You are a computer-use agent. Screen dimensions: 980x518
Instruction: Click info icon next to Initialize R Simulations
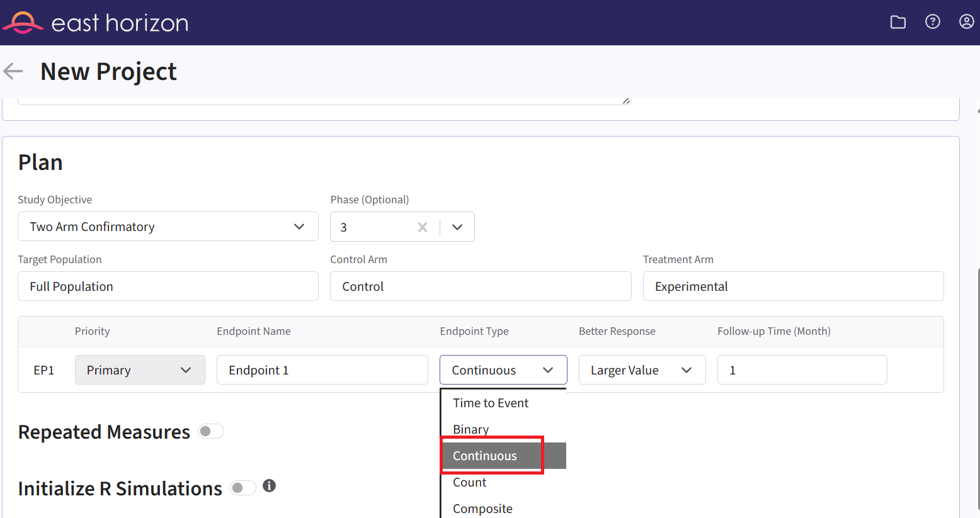tap(269, 485)
